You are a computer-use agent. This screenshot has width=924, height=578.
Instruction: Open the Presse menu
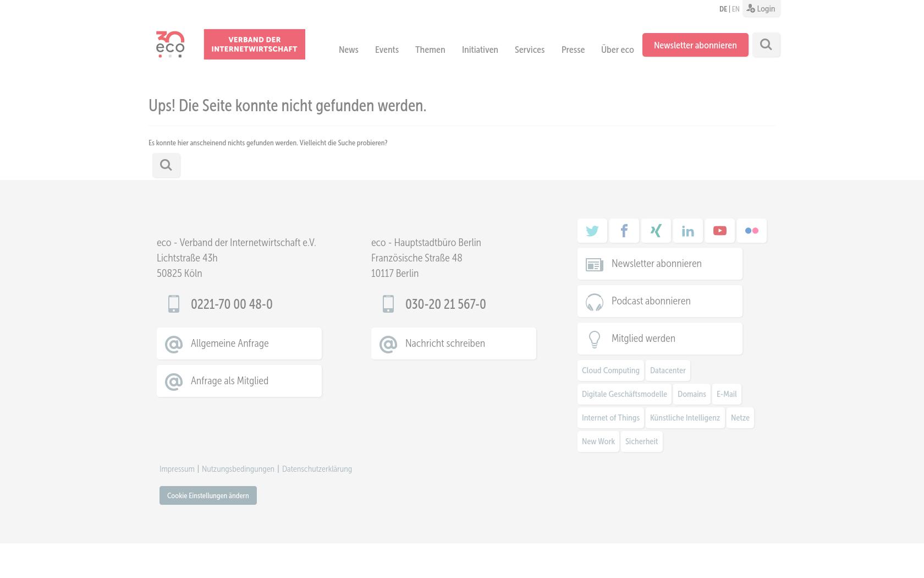[573, 50]
